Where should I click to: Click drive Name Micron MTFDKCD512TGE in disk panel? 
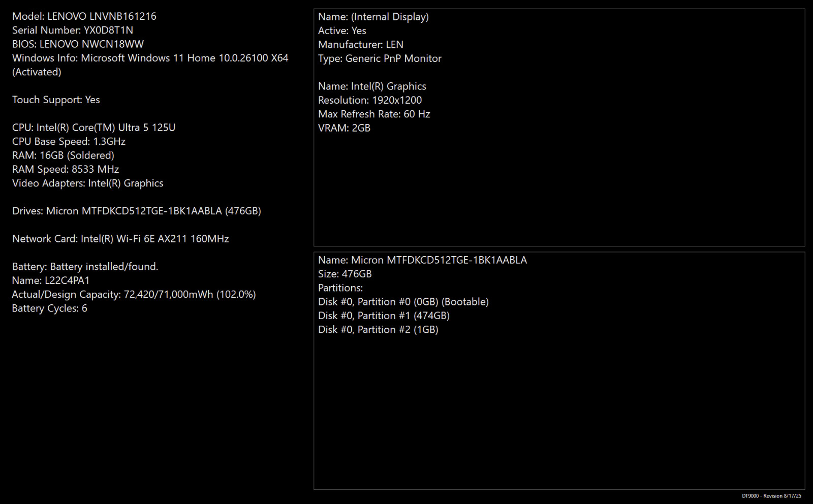click(422, 260)
